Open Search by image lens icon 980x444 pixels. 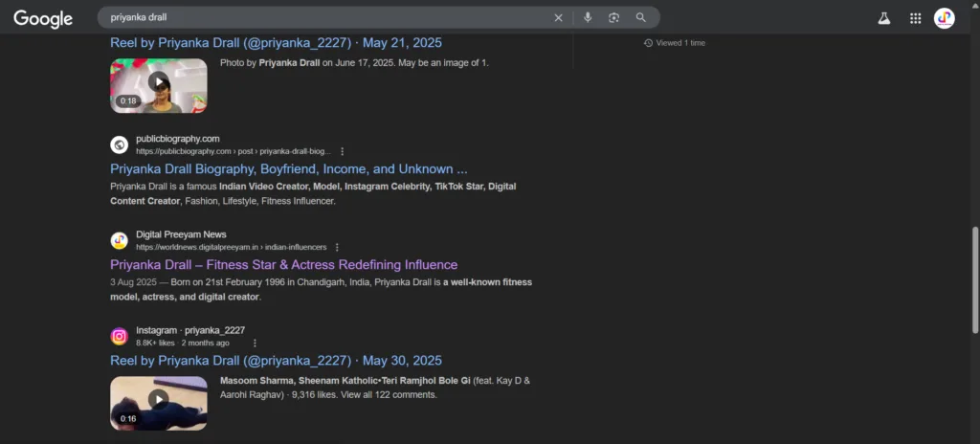[x=613, y=17]
